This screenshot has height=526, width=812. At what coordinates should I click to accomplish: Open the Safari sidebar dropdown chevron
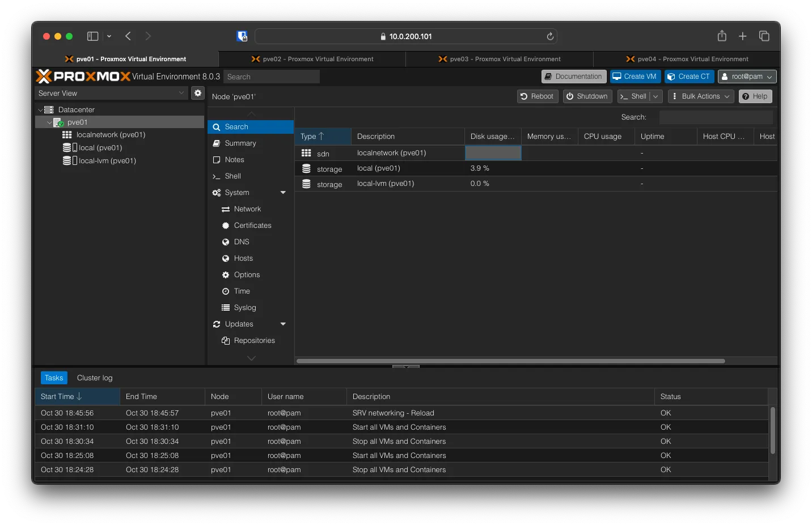(109, 36)
